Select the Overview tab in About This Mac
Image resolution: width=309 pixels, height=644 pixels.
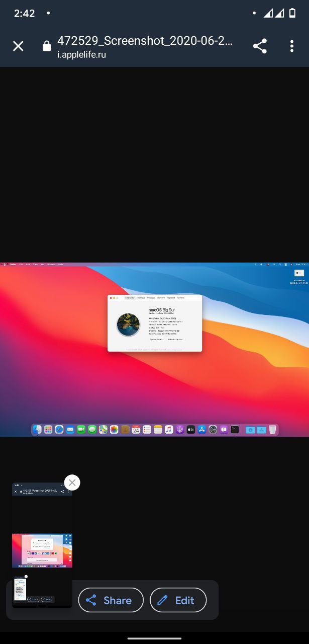pos(130,298)
